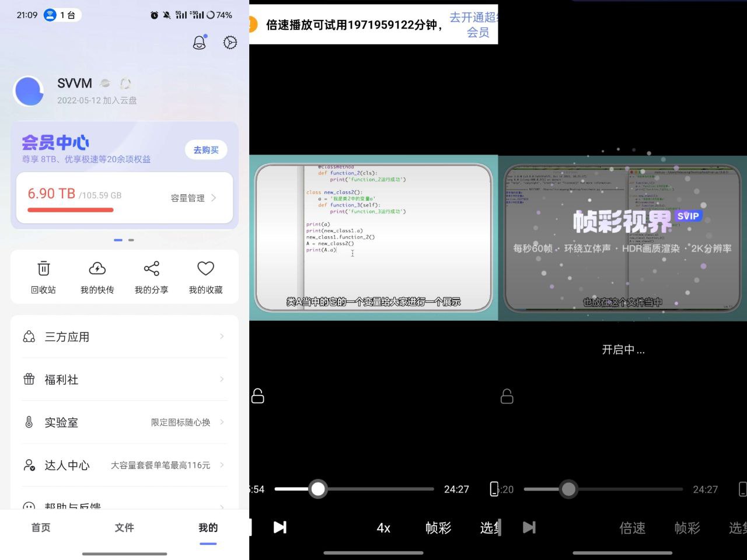Skip to the next video
Viewport: 747px width, 560px height.
(x=280, y=527)
